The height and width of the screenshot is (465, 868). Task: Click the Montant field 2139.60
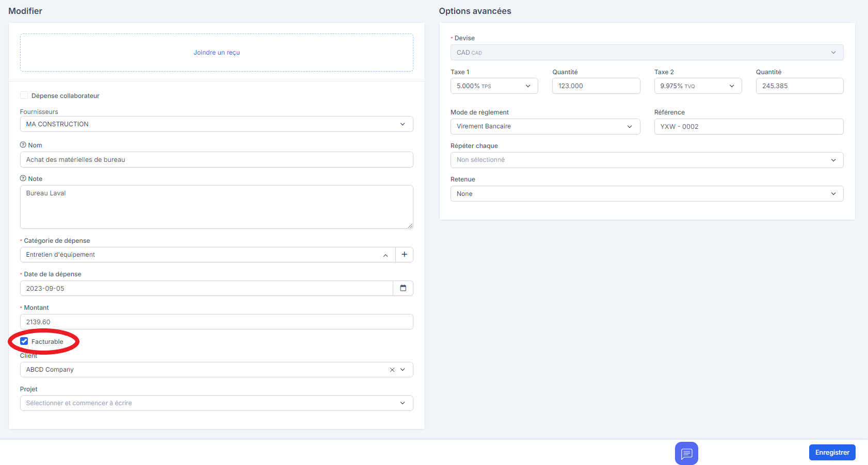point(217,322)
